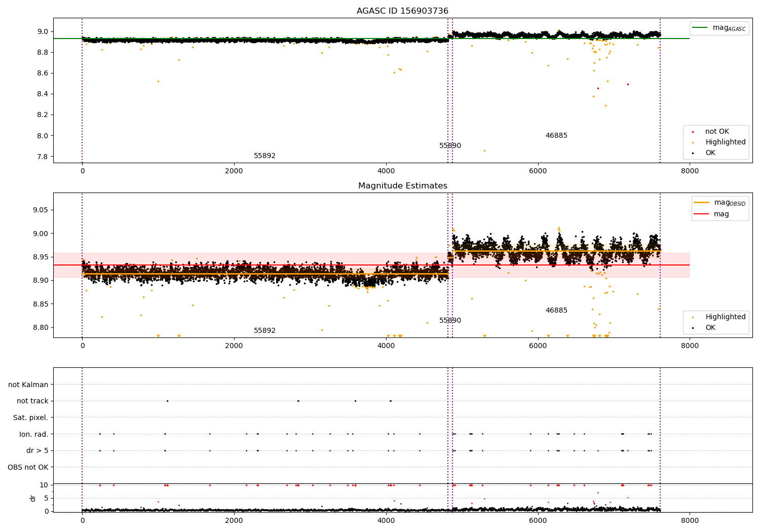Image resolution: width=760 pixels, height=532 pixels.
Task: Click y-tick '10' on the dr axis
Action: [x=44, y=485]
